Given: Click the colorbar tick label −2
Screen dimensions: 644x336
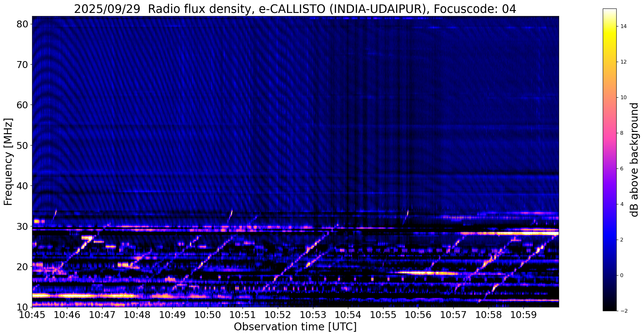Looking at the screenshot, I should pyautogui.click(x=623, y=311).
